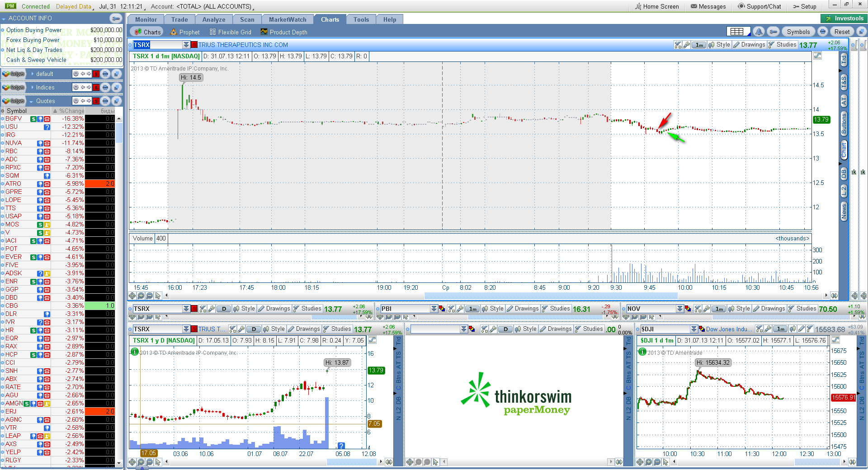Print the Indices gadget

105,87
